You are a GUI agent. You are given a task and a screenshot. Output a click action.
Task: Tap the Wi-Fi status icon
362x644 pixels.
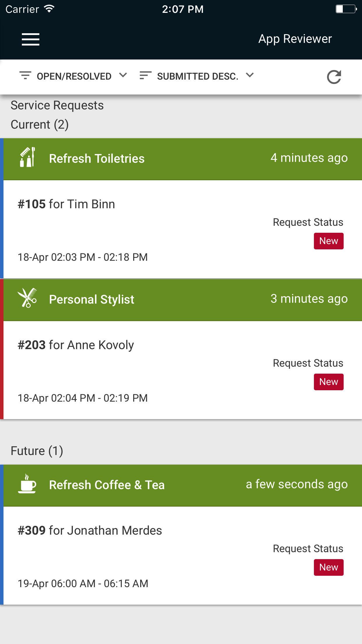click(x=49, y=9)
